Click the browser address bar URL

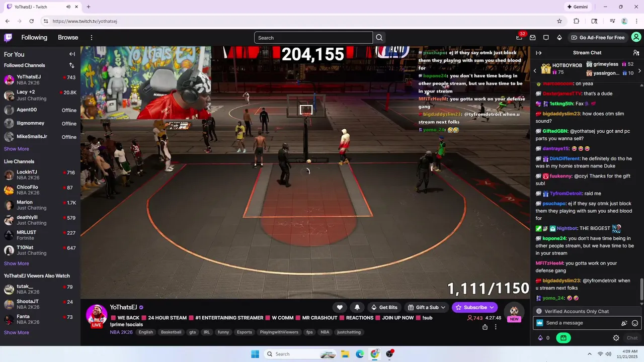click(x=85, y=21)
